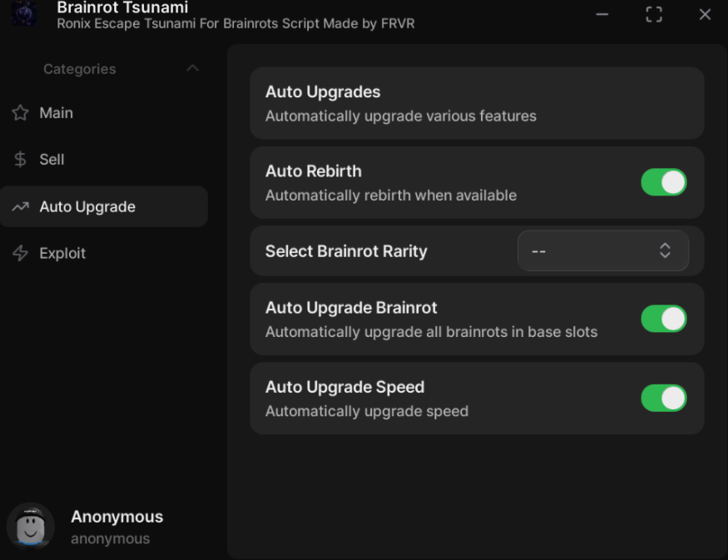
Task: Close the script window
Action: coord(705,14)
